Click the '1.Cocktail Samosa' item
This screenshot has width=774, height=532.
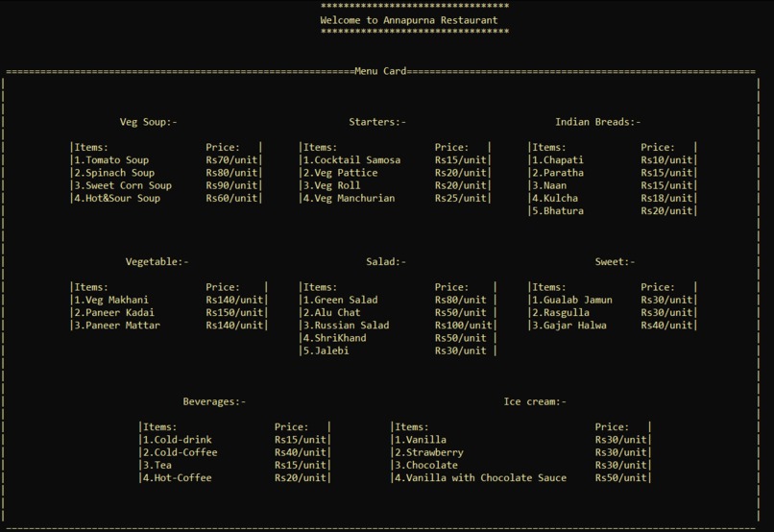tap(352, 160)
